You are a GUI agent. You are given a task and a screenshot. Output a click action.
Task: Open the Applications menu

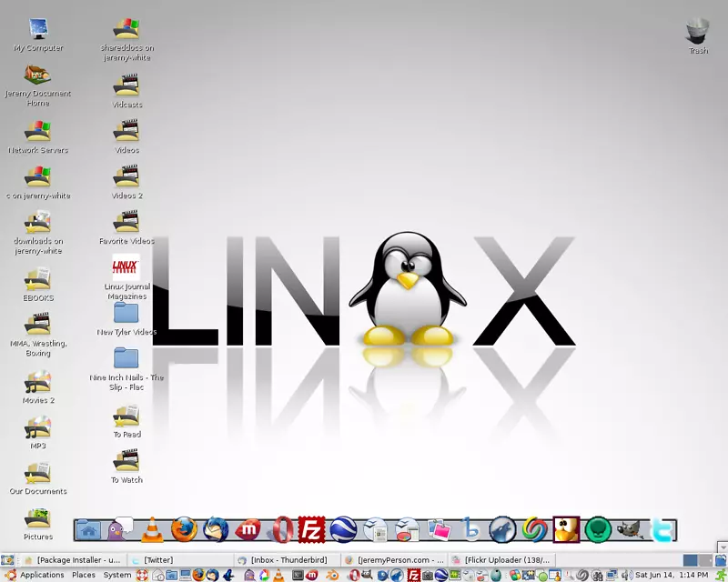pyautogui.click(x=42, y=575)
